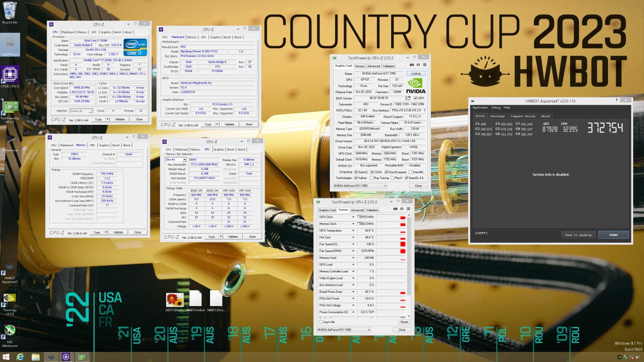Open the Recycle Bin desktop icon
Image resolution: width=644 pixels, height=362 pixels.
coord(10,13)
